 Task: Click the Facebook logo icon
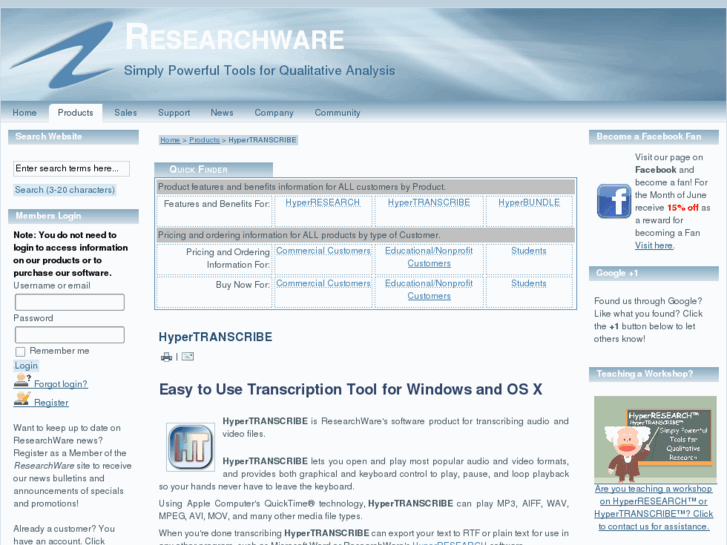(x=614, y=201)
